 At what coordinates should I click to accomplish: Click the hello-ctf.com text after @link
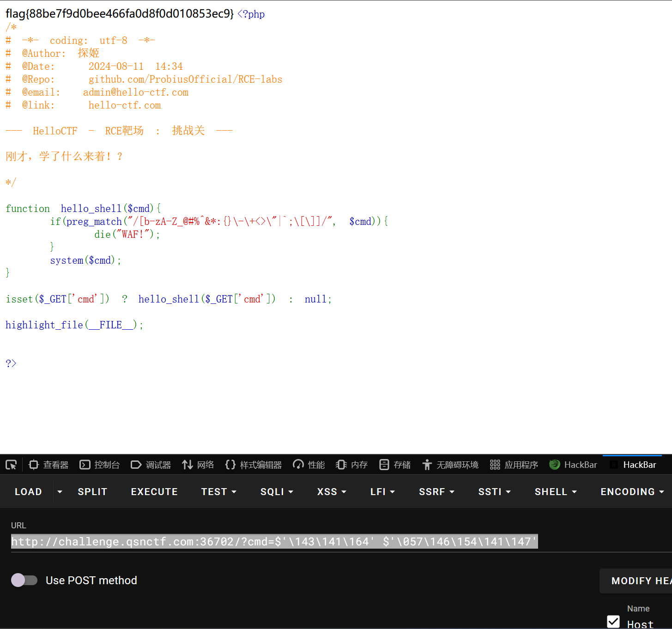coord(125,105)
